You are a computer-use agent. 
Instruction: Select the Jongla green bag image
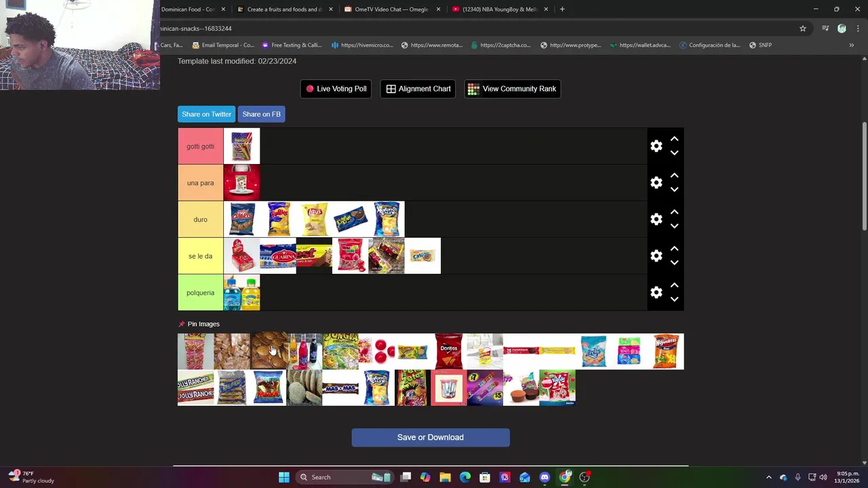pos(340,351)
